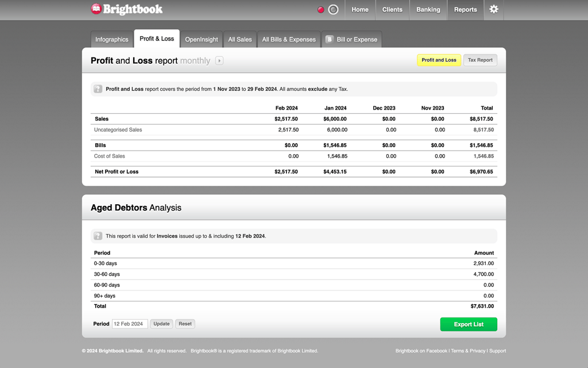Click the help icon beside Invoices validity note

point(98,236)
